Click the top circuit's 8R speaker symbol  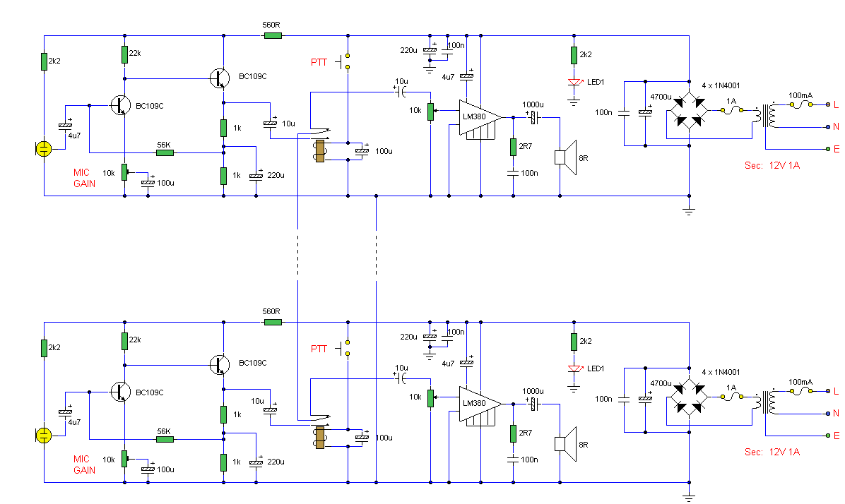(x=565, y=157)
